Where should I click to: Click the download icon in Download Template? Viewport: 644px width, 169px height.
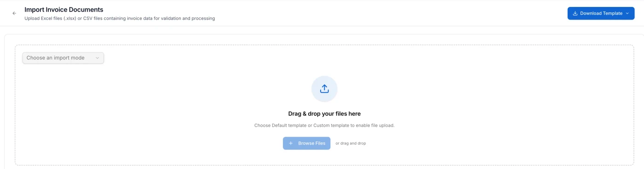(575, 13)
